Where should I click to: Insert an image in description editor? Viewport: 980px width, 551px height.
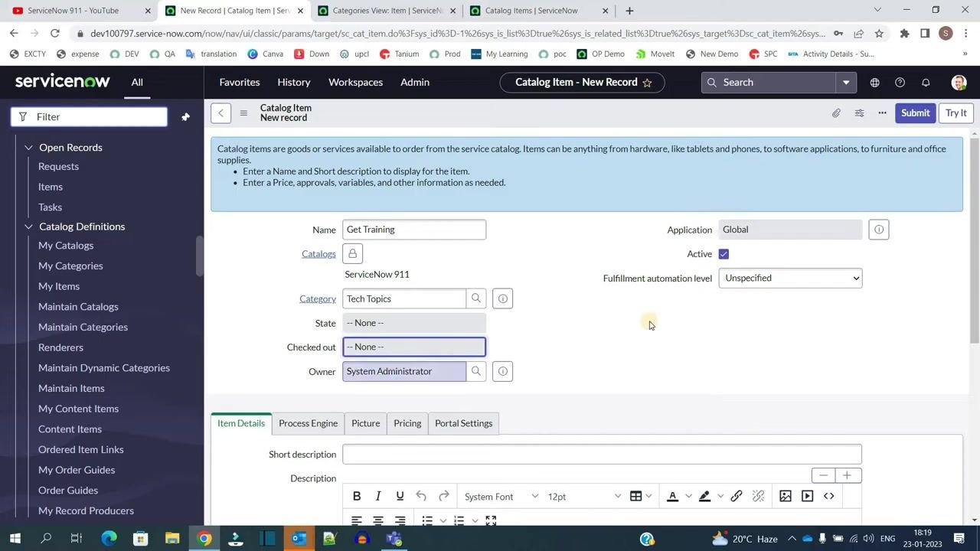point(786,497)
